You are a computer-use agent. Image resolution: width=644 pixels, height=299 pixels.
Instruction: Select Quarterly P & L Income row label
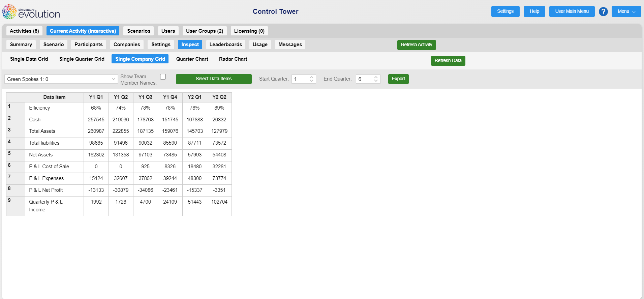pos(46,206)
